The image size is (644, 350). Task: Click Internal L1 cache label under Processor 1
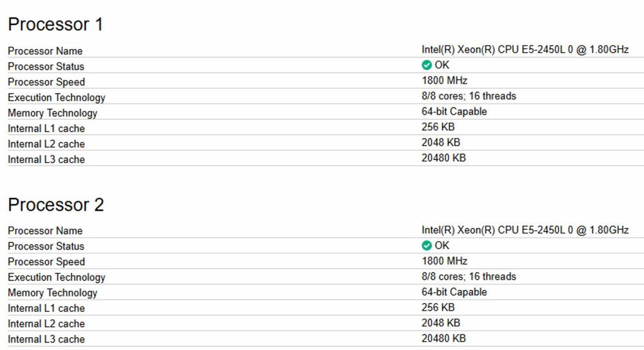click(46, 128)
